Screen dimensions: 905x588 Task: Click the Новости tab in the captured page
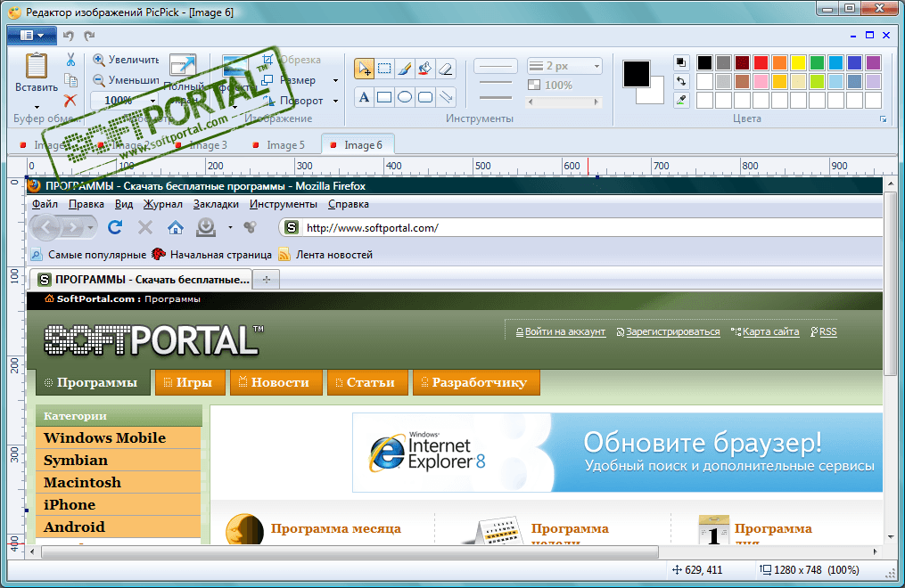click(x=275, y=383)
